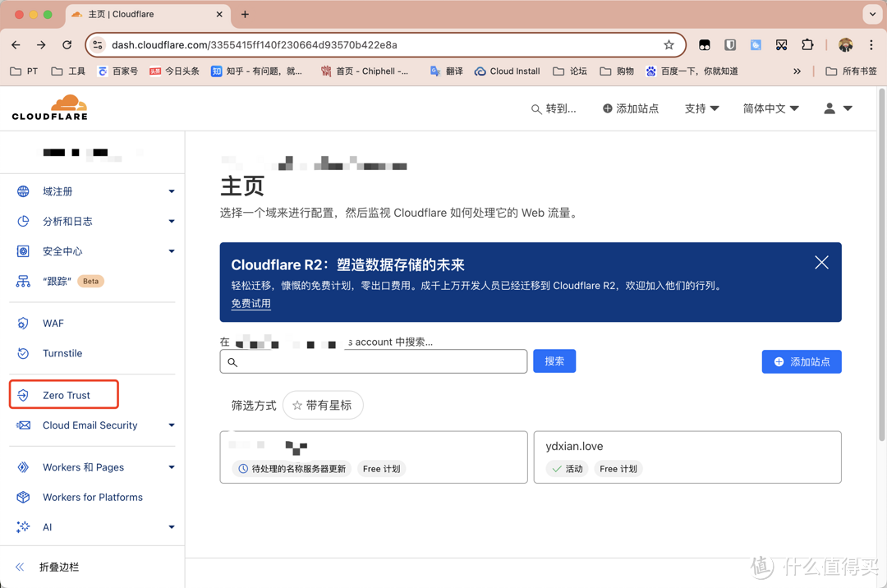Screen dimensions: 887x588
Task: Click inside the domain search field
Action: tap(374, 361)
